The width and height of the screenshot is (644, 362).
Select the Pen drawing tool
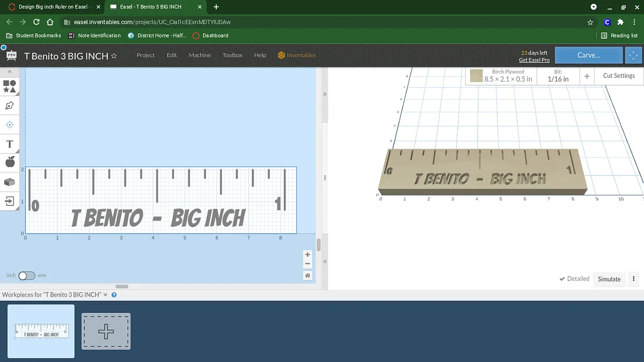[10, 105]
